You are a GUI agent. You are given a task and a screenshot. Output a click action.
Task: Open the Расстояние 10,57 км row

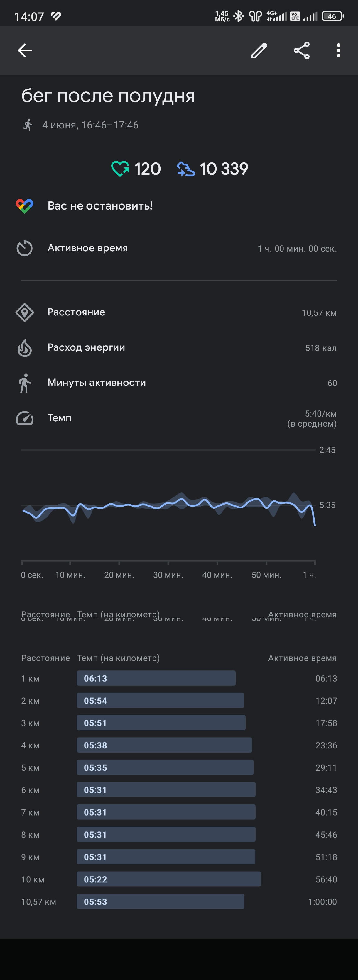(179, 312)
